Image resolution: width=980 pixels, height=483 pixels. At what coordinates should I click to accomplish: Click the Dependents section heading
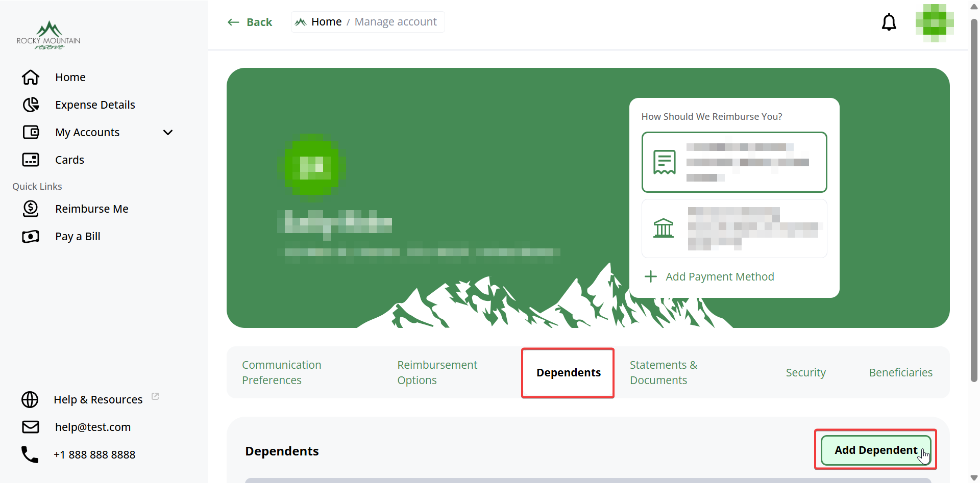tap(282, 451)
